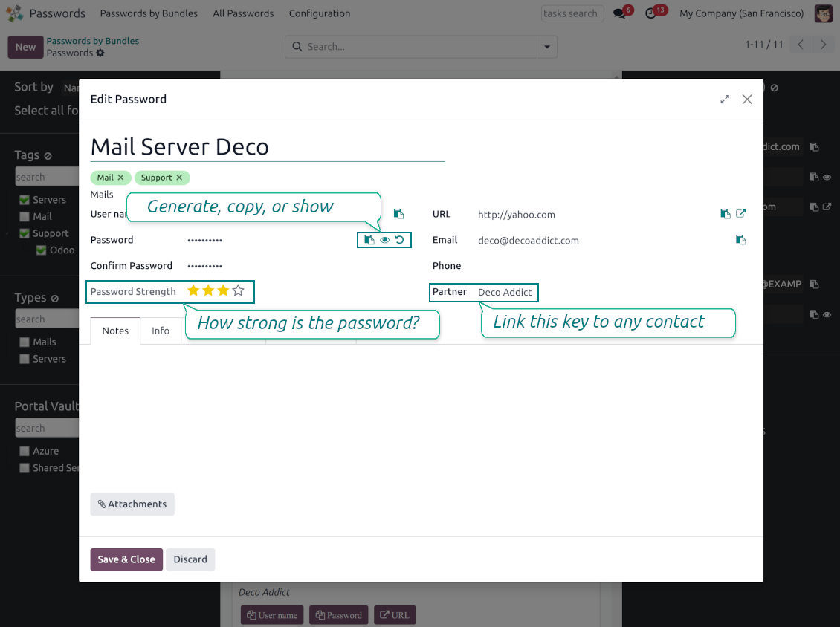Open the URL in external link
840x627 pixels.
click(741, 214)
